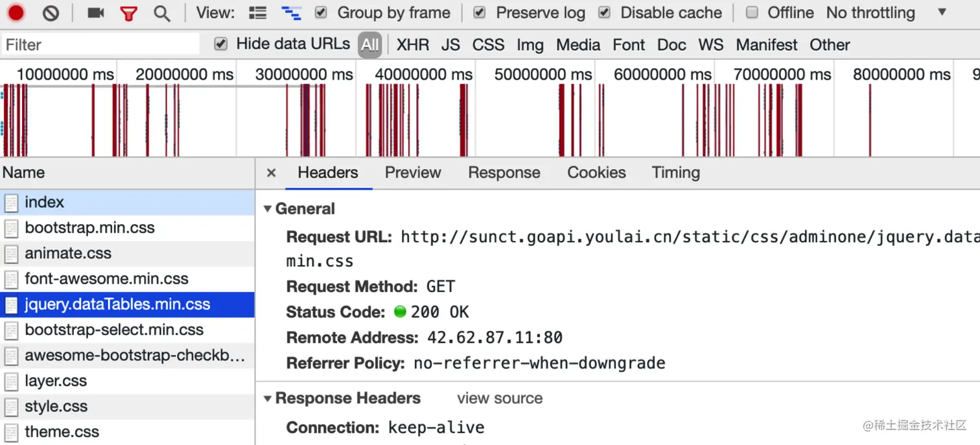Switch to the Timing tab
This screenshot has width=980, height=445.
click(676, 173)
